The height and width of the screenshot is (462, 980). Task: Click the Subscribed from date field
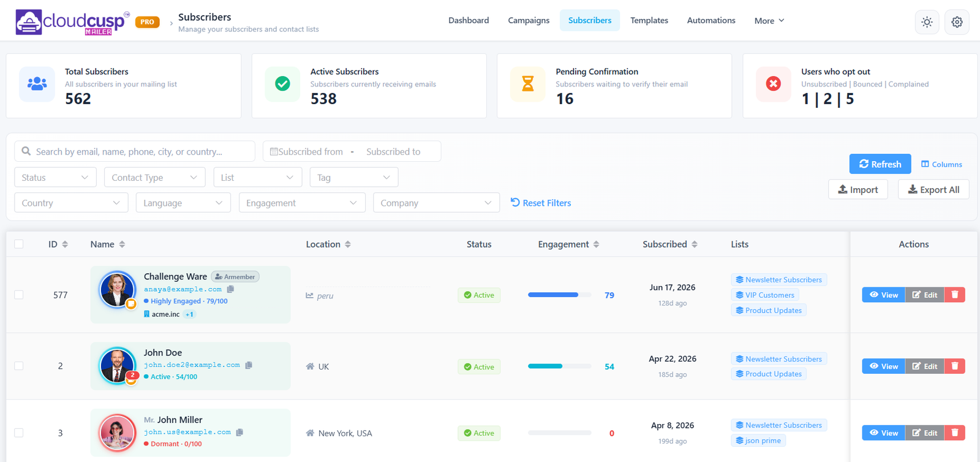311,151
